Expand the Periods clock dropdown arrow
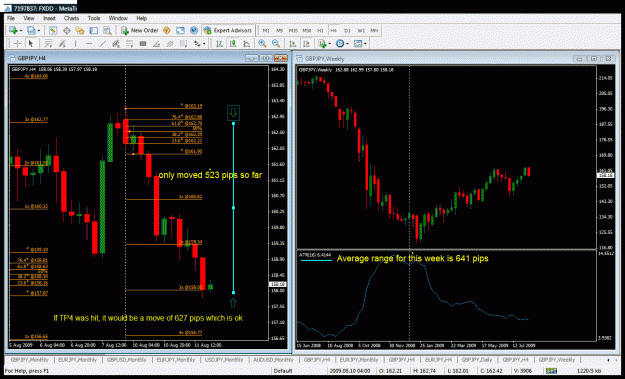 click(347, 44)
